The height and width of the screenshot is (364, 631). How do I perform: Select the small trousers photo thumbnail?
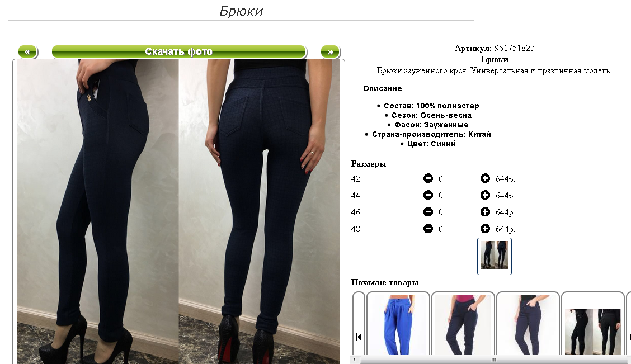494,256
